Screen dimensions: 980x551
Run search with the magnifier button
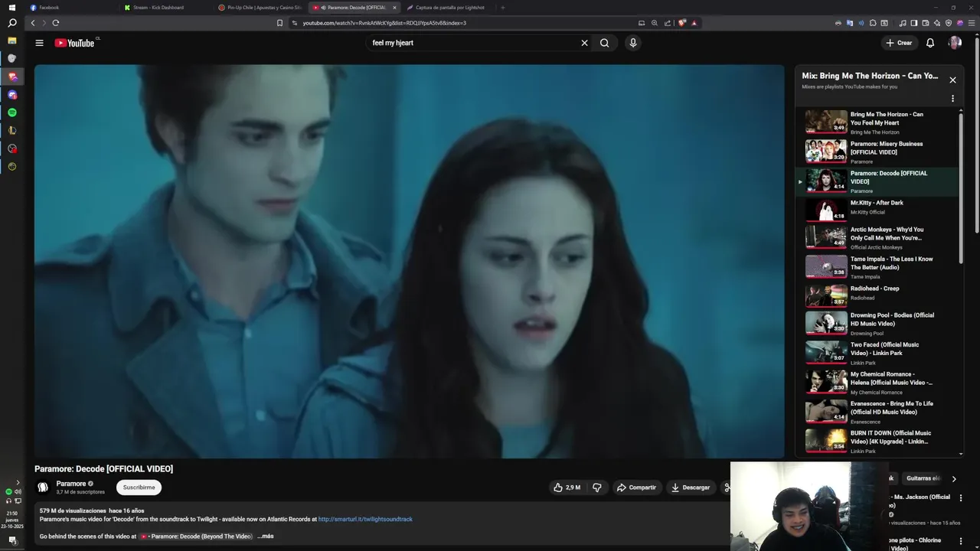click(605, 43)
